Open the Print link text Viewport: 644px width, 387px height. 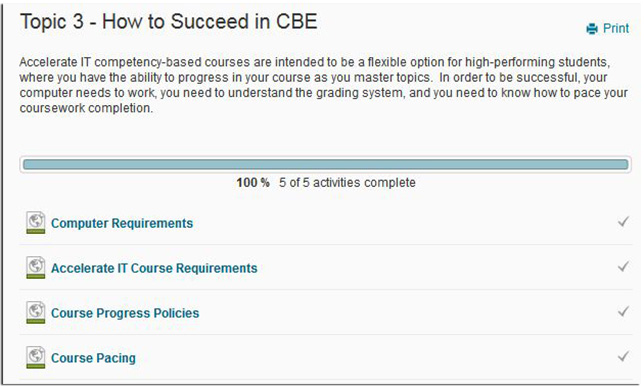[x=616, y=28]
